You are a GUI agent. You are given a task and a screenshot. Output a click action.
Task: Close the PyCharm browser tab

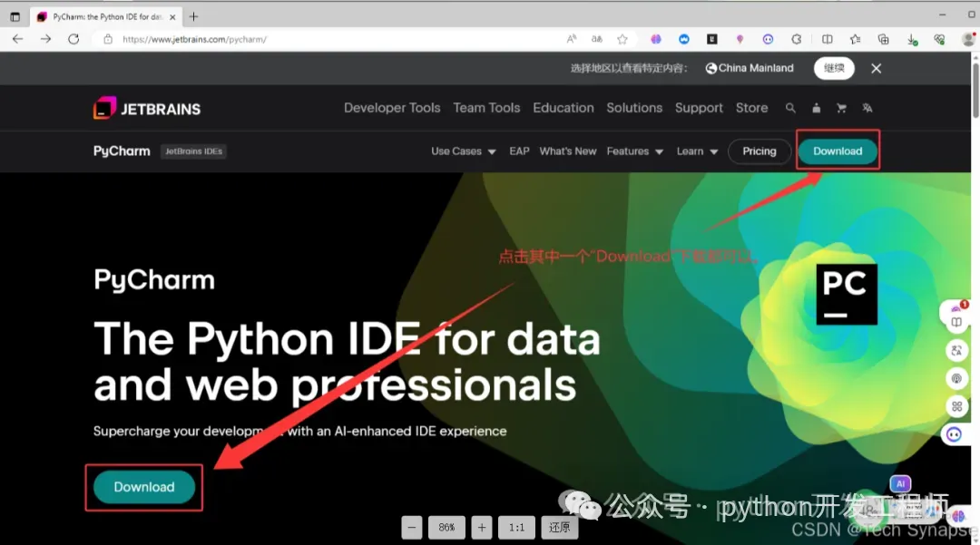172,17
